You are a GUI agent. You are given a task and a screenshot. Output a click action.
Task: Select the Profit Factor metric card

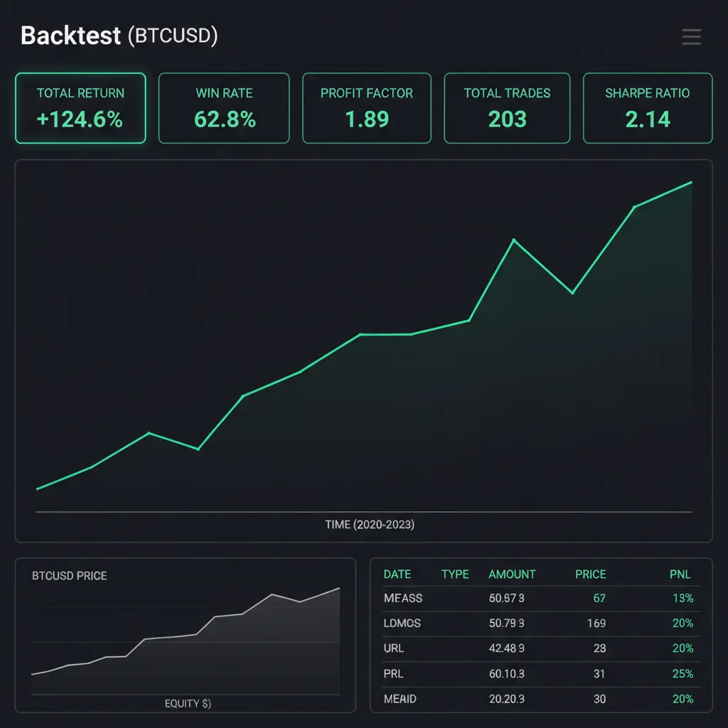coord(366,108)
